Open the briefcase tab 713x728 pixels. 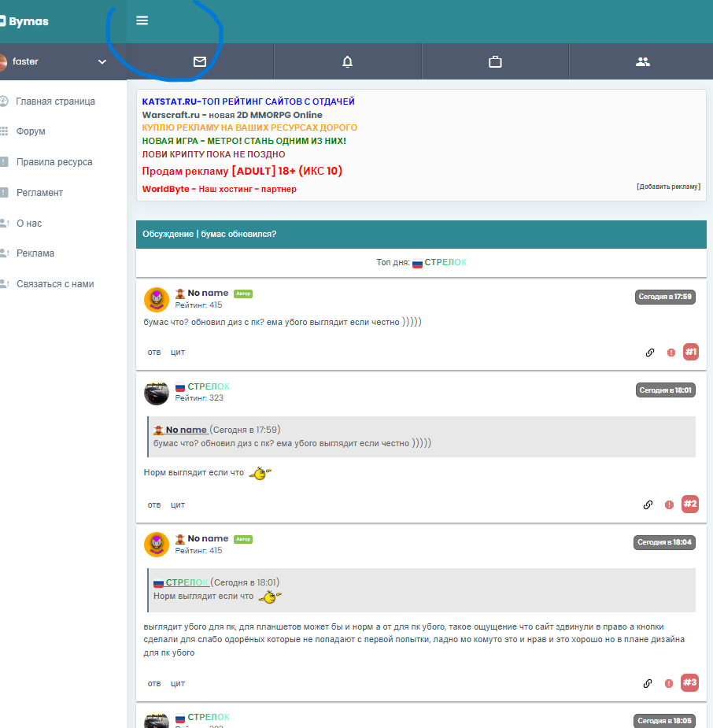[x=495, y=61]
